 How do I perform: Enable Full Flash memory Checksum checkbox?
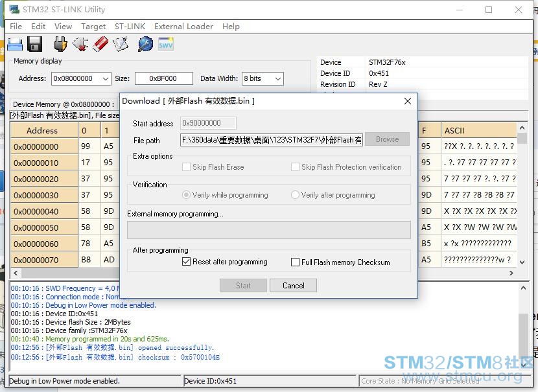pos(295,262)
